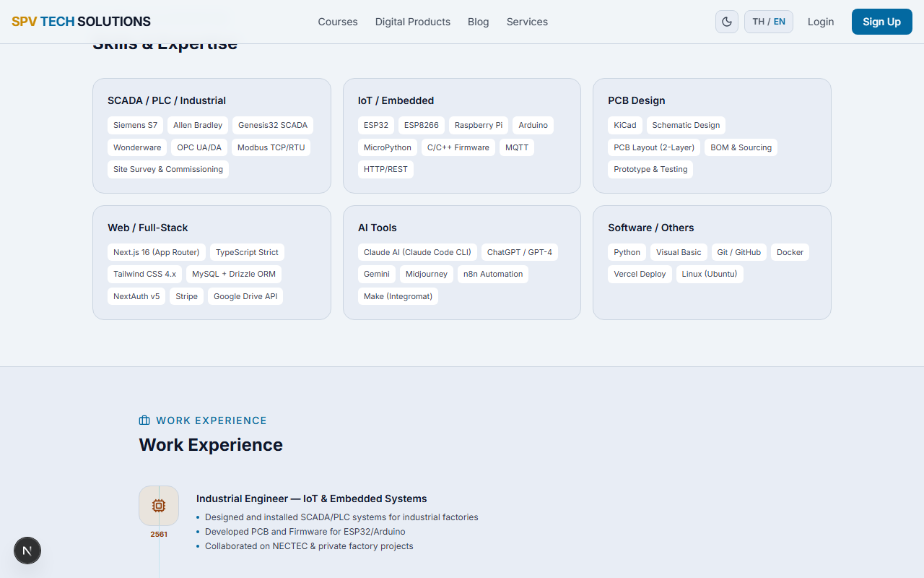Click the ESP8266 tag
The width and height of the screenshot is (924, 578).
pyautogui.click(x=422, y=125)
